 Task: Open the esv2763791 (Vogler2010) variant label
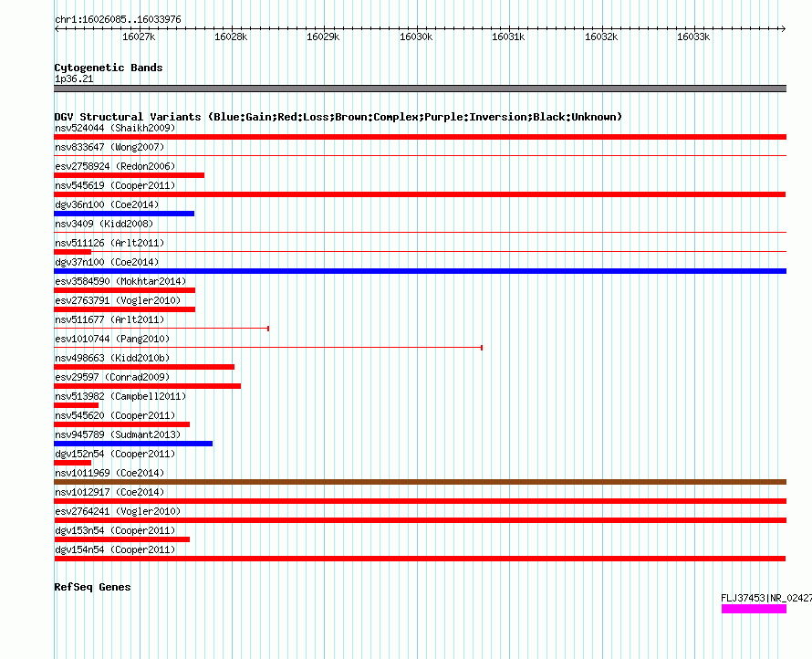tap(118, 300)
